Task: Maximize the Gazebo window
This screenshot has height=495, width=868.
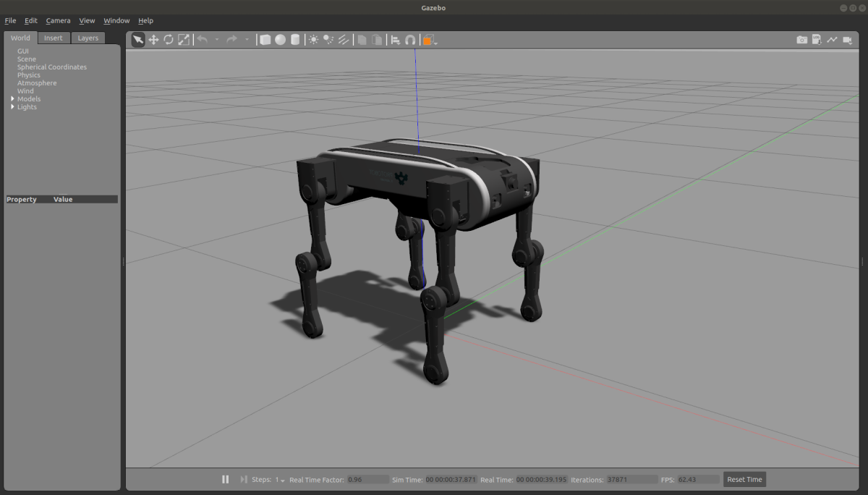Action: pyautogui.click(x=853, y=7)
